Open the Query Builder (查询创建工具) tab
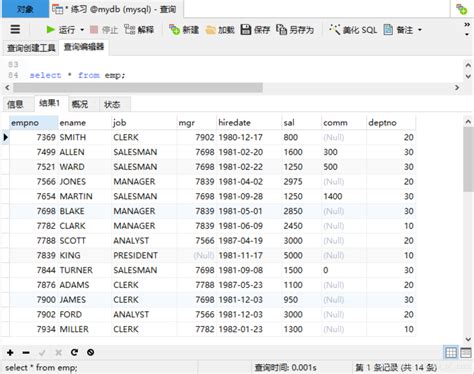 click(31, 48)
